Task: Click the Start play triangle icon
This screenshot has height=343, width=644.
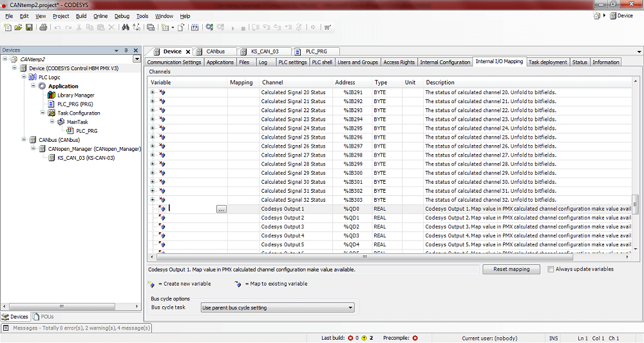Action: pyautogui.click(x=233, y=28)
